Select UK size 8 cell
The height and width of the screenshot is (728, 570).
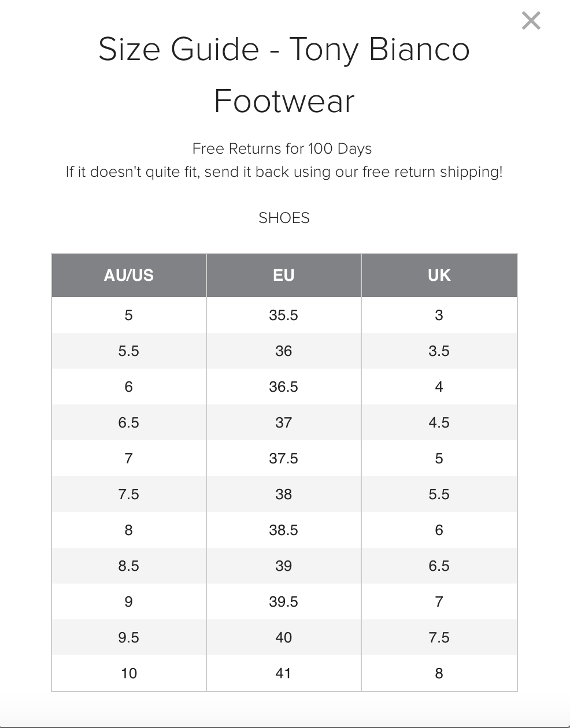tap(439, 673)
